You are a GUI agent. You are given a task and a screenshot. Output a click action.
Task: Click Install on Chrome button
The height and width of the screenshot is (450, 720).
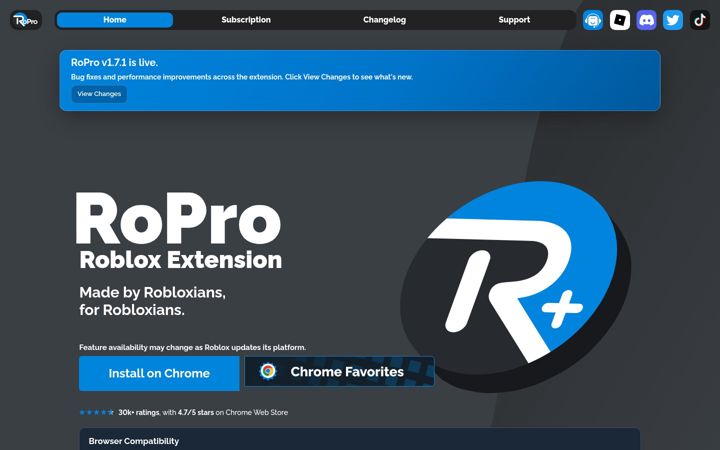[x=159, y=373]
